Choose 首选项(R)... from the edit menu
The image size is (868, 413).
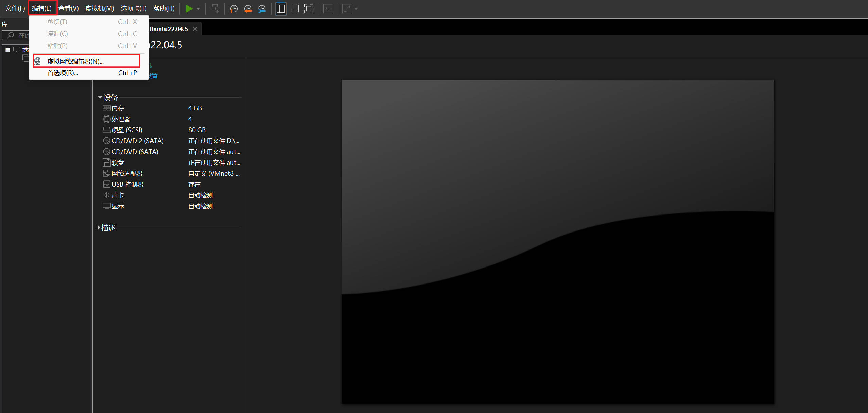click(x=63, y=73)
